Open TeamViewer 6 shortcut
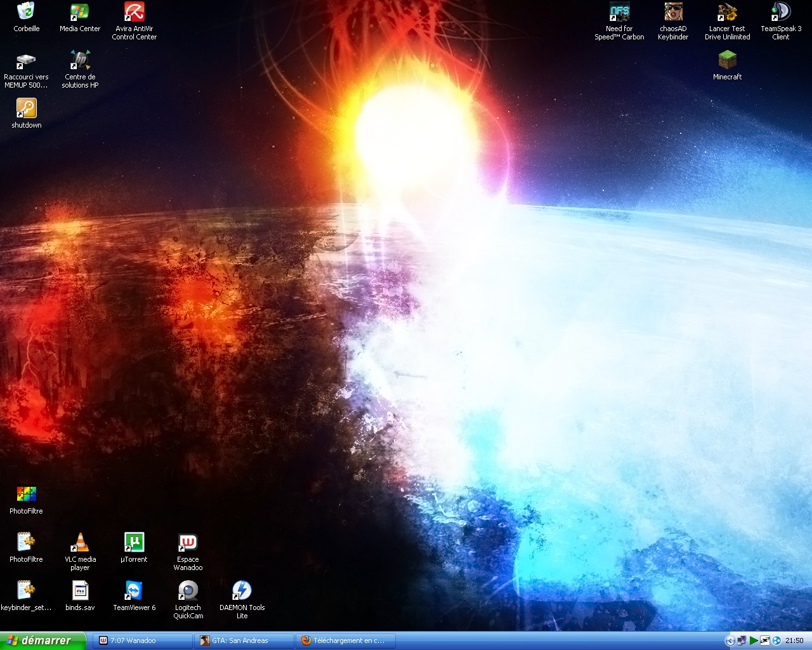The height and width of the screenshot is (650, 812). coord(134,596)
